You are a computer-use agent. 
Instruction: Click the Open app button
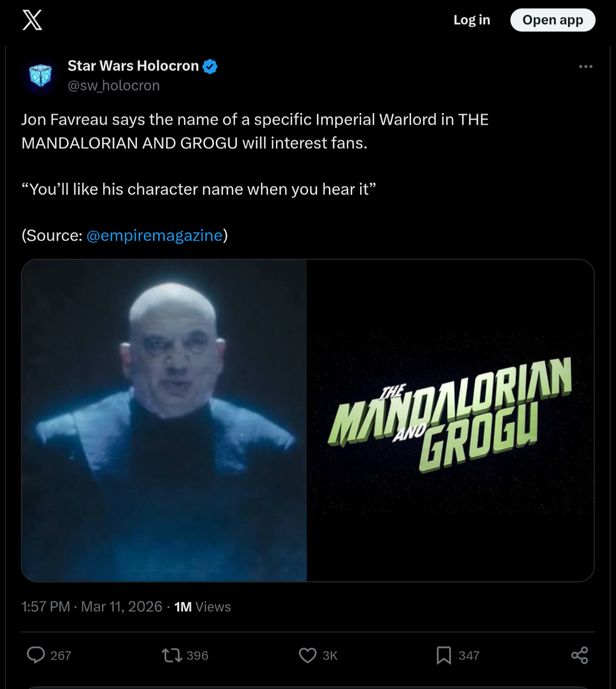click(552, 20)
